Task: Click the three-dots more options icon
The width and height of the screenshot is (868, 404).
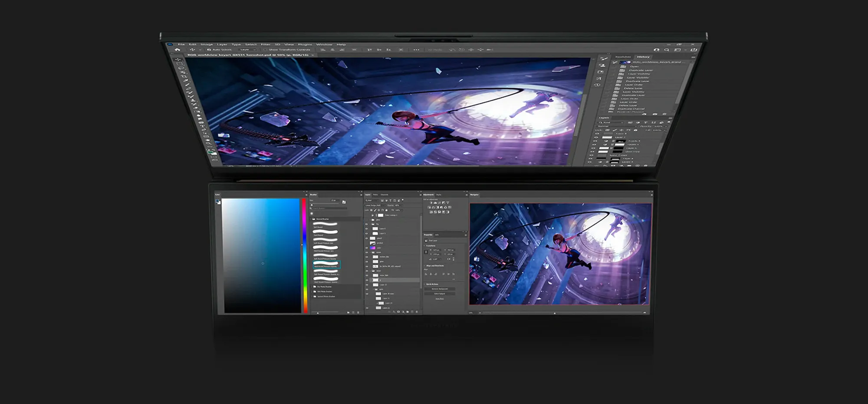Action: pyautogui.click(x=416, y=50)
